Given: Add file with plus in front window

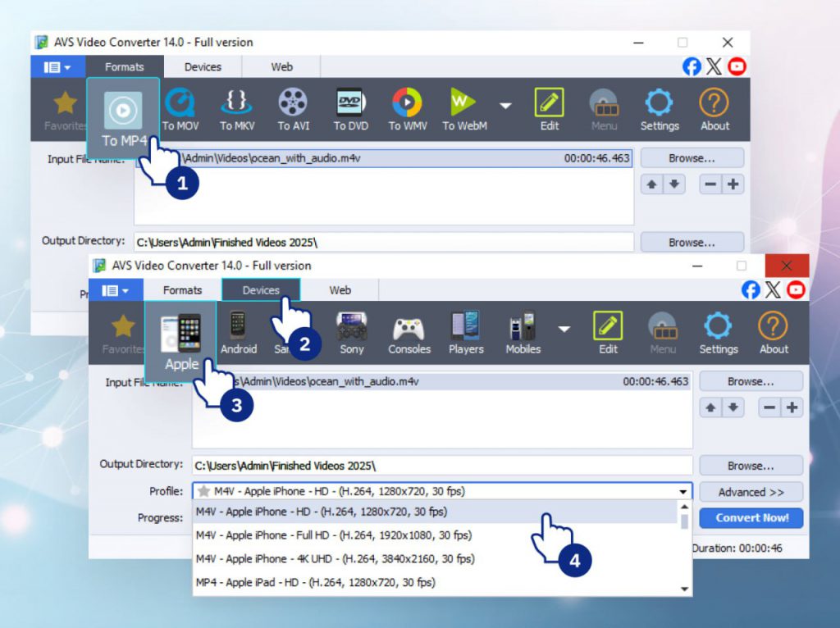Looking at the screenshot, I should pos(792,407).
